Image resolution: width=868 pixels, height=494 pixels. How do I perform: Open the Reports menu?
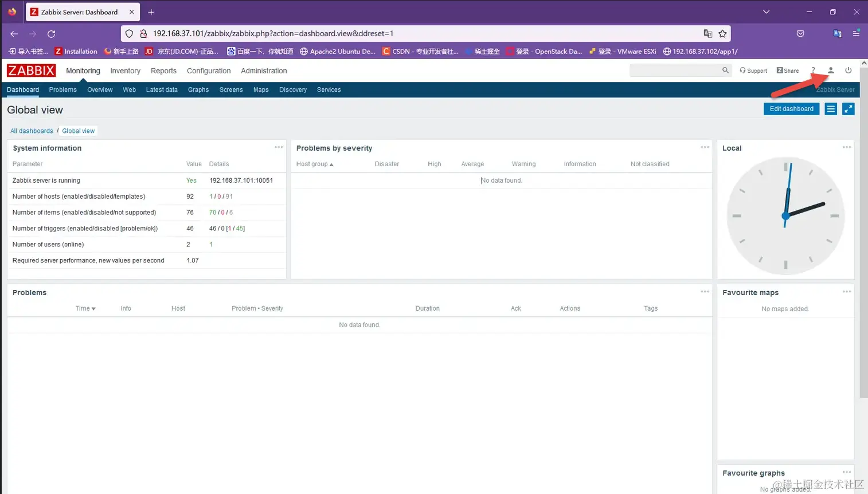coord(163,70)
